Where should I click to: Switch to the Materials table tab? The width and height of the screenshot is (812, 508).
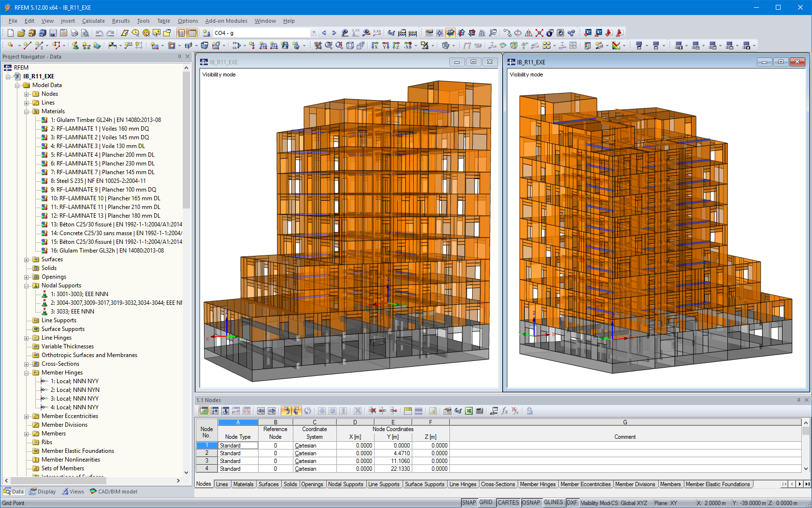click(x=244, y=484)
